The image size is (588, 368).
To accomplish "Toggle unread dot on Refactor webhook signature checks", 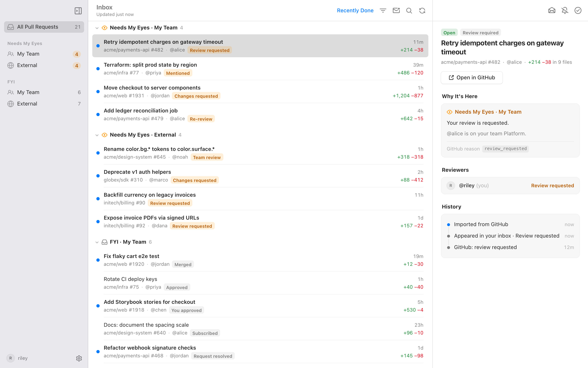I will (98, 351).
